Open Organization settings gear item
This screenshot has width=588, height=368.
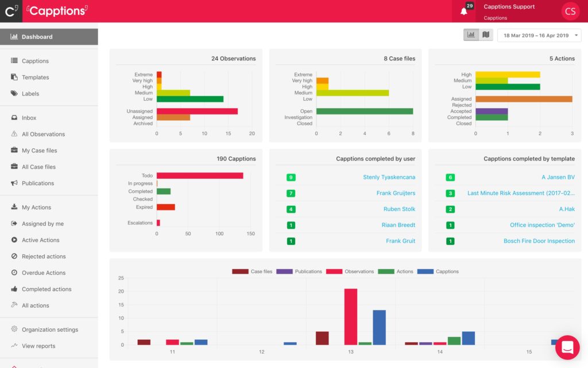(49, 329)
